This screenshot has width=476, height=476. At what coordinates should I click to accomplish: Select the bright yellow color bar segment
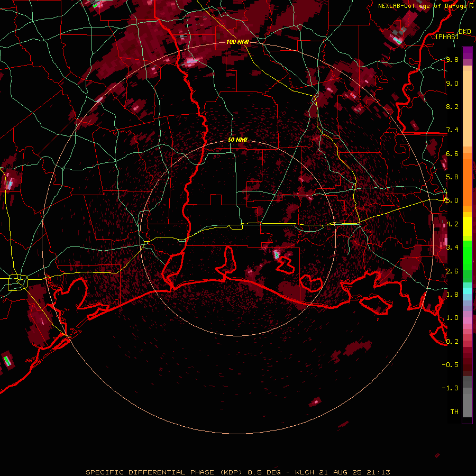tap(467, 226)
